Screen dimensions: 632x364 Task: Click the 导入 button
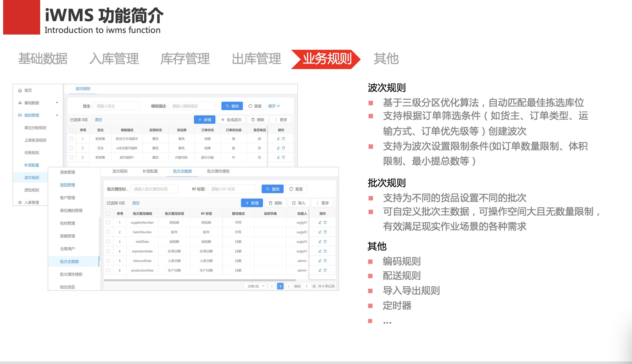(x=299, y=203)
